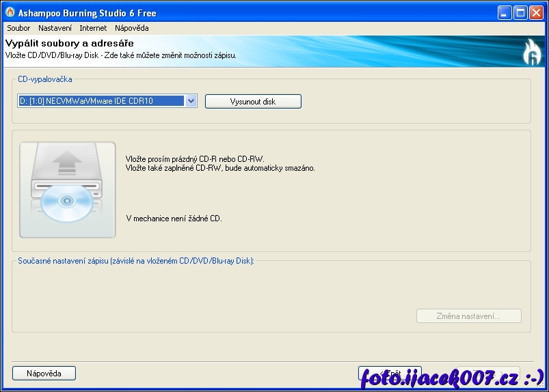Close the Ashampoo Burning Studio window

(536, 12)
